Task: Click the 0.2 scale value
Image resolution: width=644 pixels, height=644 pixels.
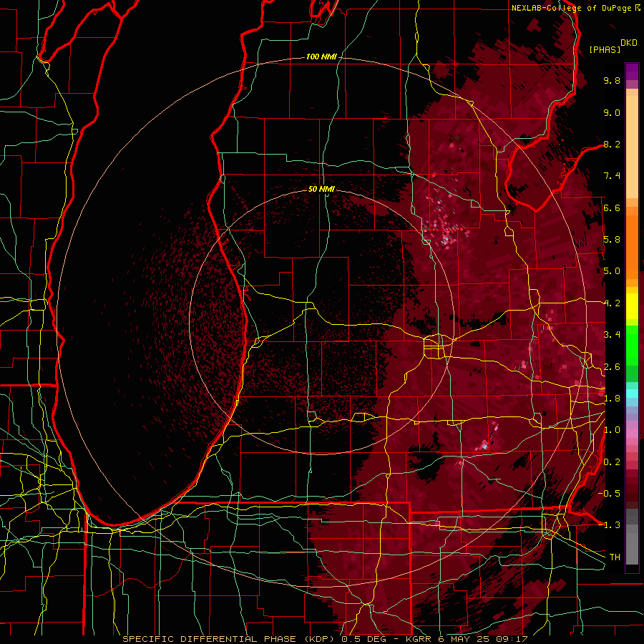Action: click(612, 462)
